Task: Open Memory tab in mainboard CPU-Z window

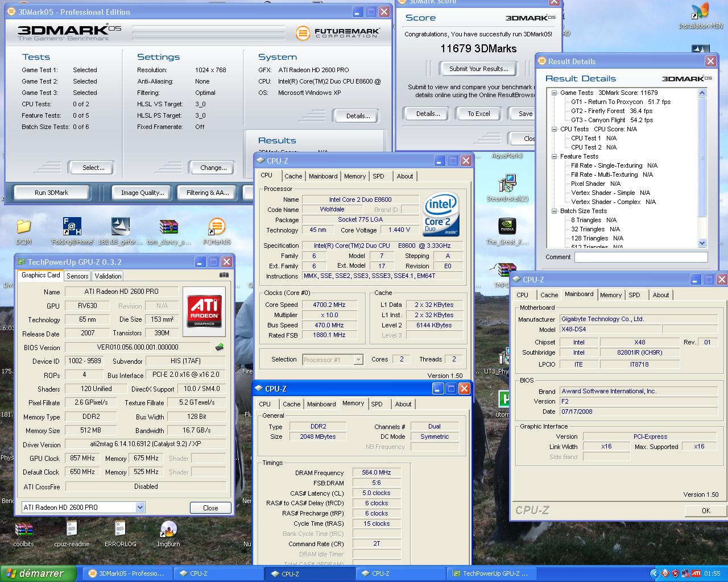Action: 611,295
